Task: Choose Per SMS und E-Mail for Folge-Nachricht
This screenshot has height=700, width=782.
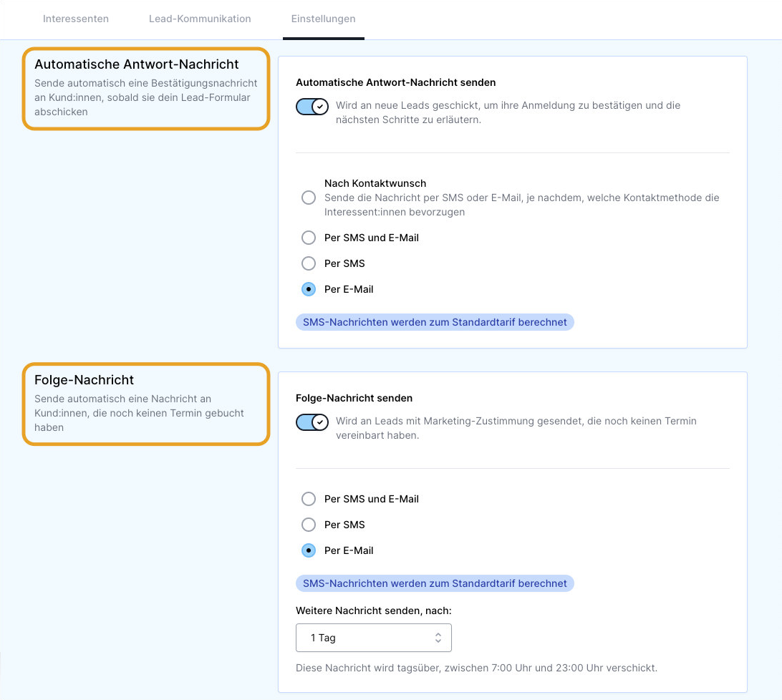Action: tap(309, 499)
